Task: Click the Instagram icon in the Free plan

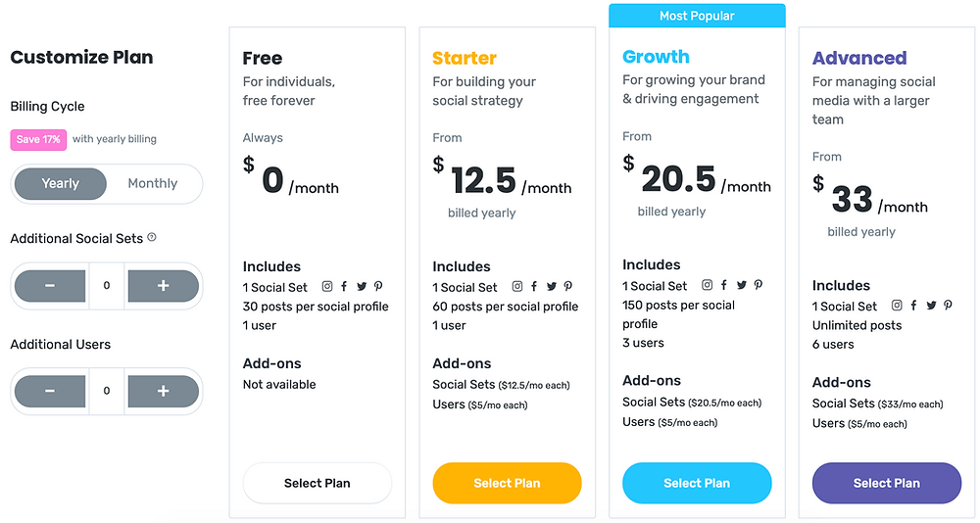Action: pyautogui.click(x=327, y=286)
